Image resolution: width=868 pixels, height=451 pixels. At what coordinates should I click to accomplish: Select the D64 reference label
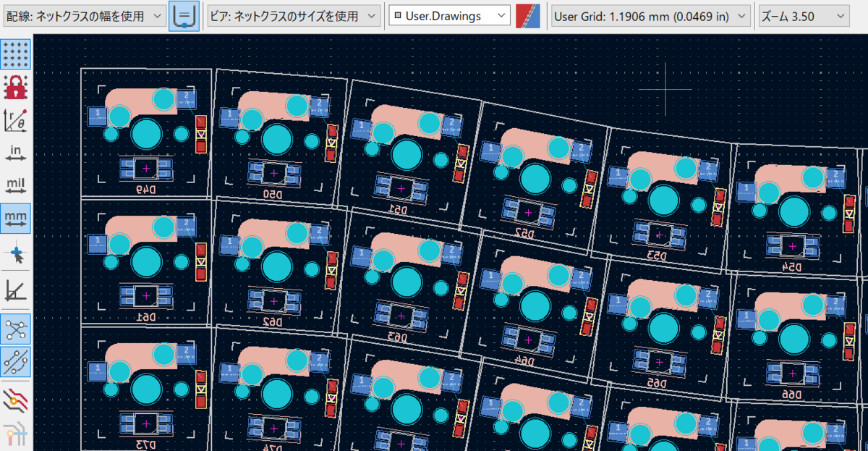pos(525,359)
